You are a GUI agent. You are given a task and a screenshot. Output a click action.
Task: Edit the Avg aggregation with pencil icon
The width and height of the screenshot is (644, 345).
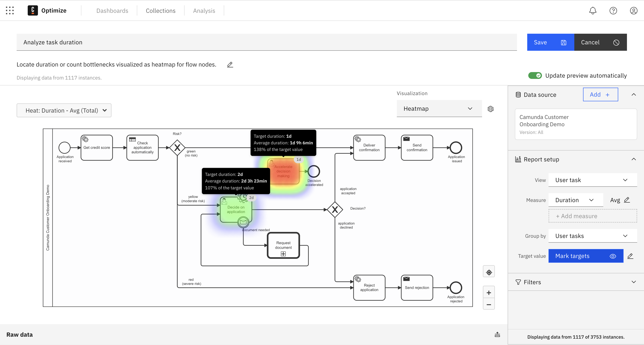(627, 200)
